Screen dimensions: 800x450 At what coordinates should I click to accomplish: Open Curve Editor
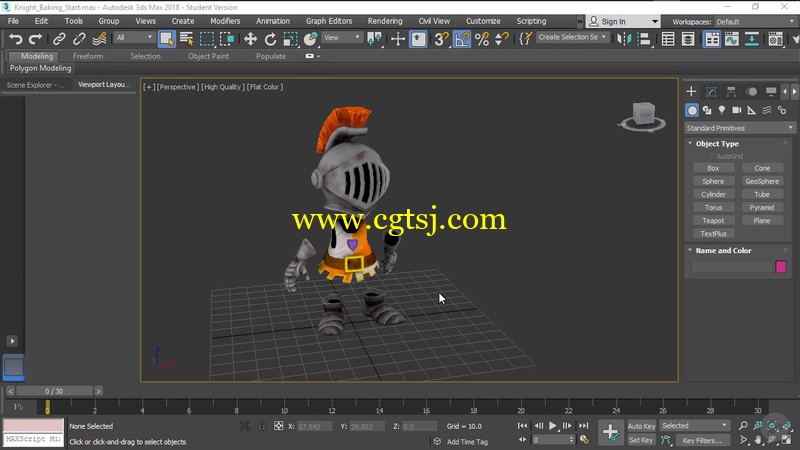(x=732, y=39)
